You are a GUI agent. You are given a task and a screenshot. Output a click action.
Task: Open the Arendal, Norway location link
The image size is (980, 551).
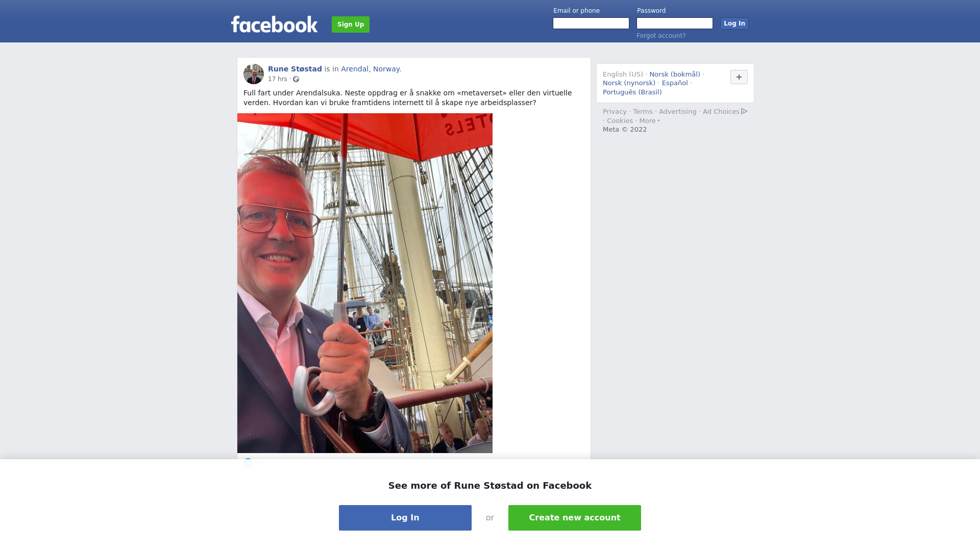pos(371,69)
